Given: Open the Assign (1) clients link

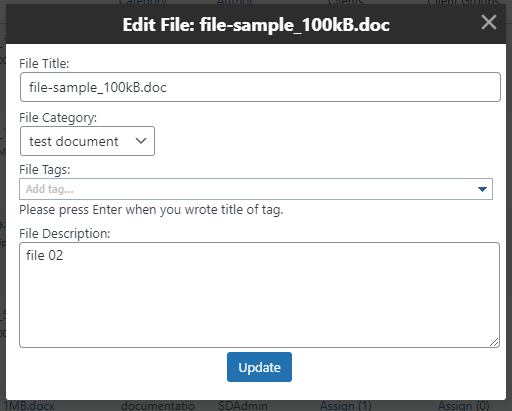Looking at the screenshot, I should pos(346,406).
